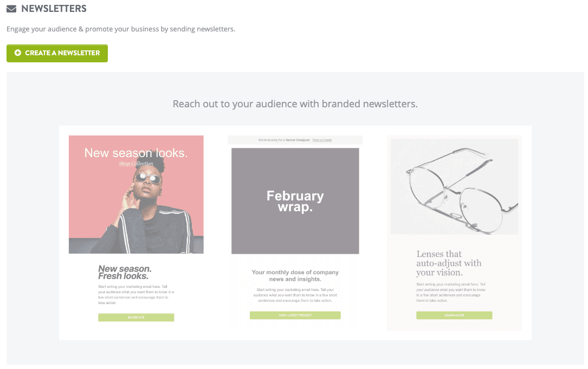
Task: Click the 'New season looks.' banner title
Action: [x=136, y=153]
